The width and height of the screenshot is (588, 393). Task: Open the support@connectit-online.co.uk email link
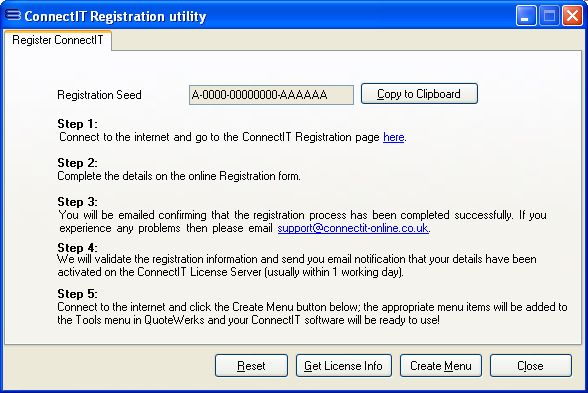point(353,228)
